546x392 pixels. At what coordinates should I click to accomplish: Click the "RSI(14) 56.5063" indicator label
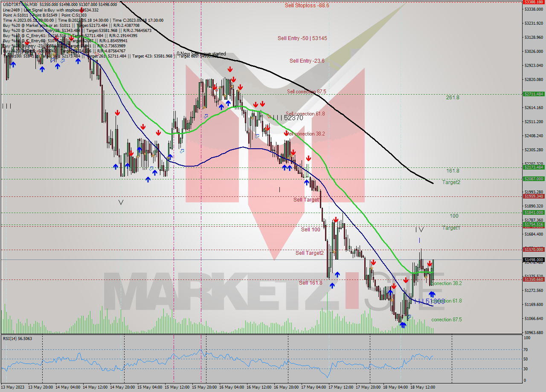[17, 339]
